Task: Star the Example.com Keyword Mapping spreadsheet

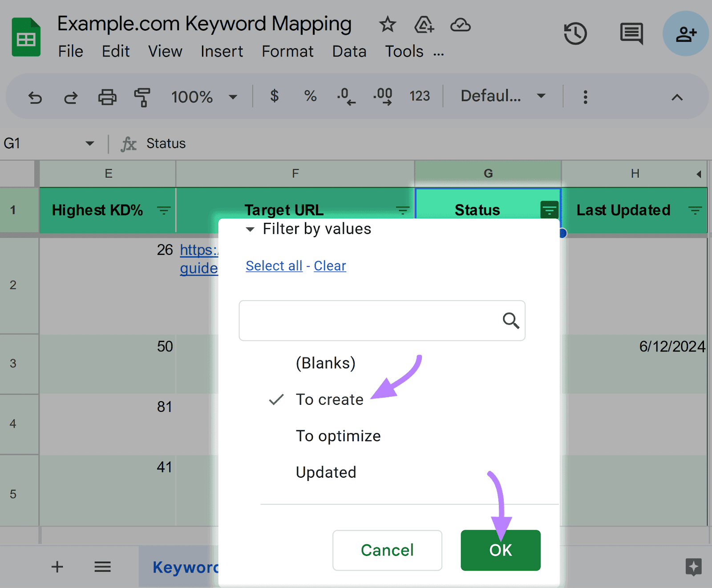Action: click(387, 25)
